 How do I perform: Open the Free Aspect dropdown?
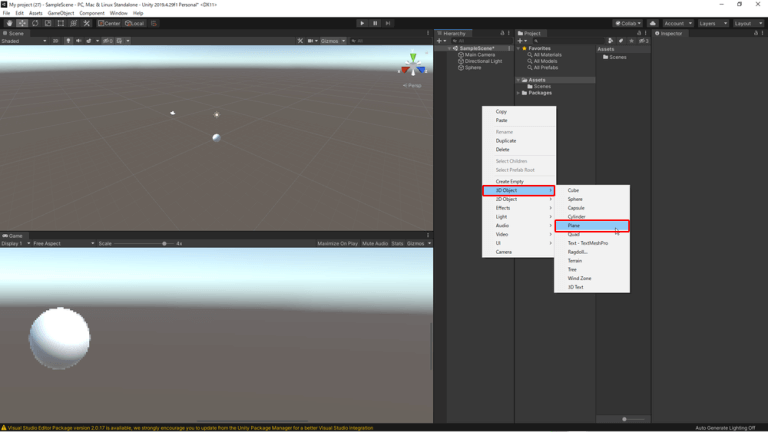pos(64,243)
